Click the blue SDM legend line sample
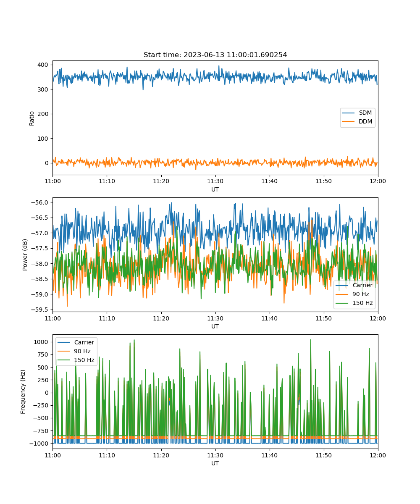Image resolution: width=420 pixels, height=504 pixels. tap(349, 113)
